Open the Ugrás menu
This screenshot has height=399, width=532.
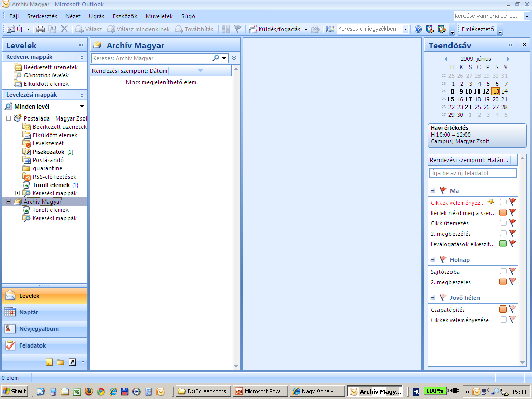pos(96,16)
